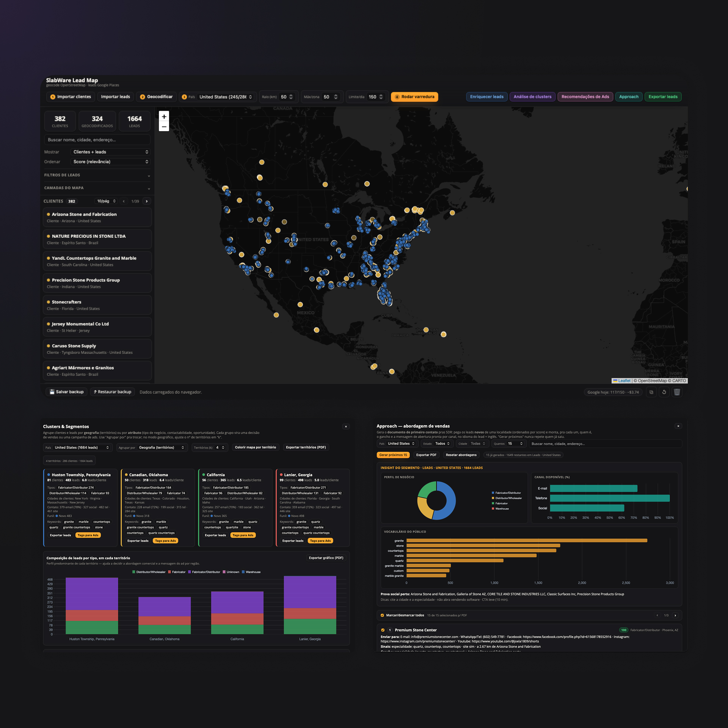Click Importar leads button
The height and width of the screenshot is (728, 728).
pyautogui.click(x=115, y=97)
